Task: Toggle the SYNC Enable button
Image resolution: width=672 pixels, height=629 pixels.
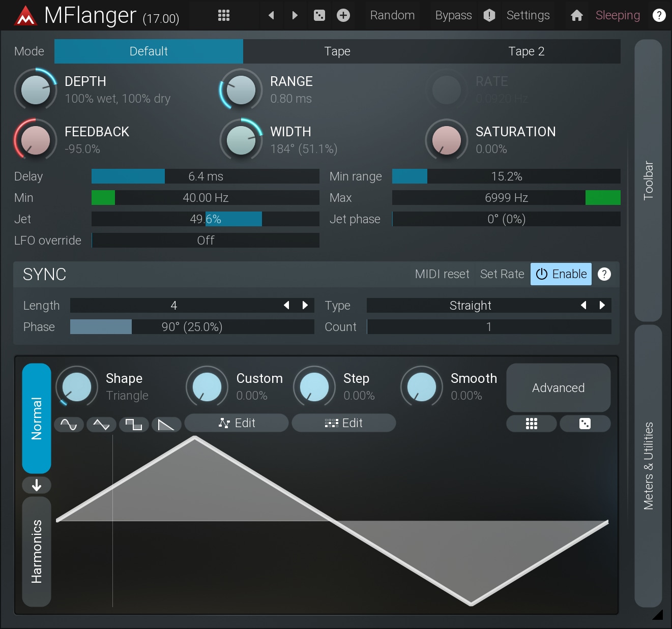Action: [x=561, y=274]
